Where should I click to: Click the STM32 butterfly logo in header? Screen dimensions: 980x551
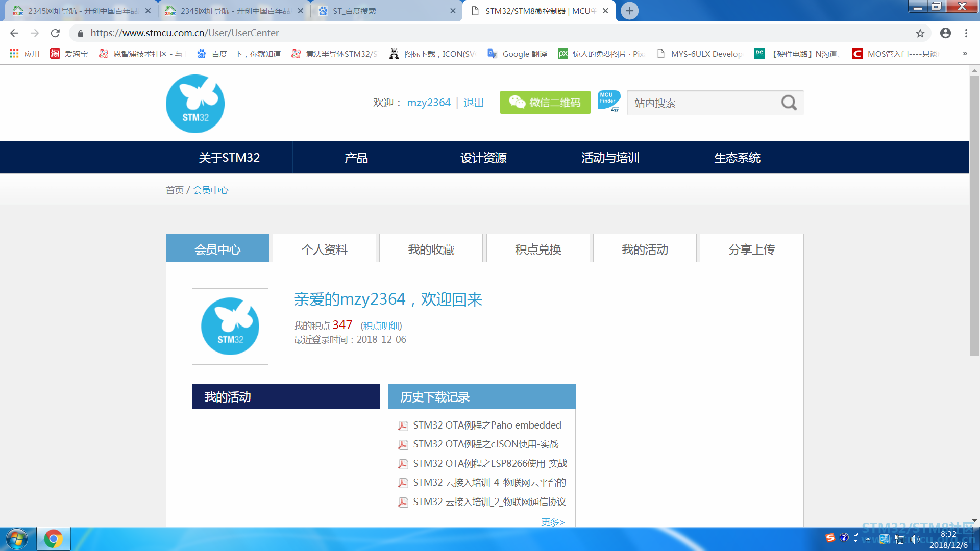tap(195, 104)
